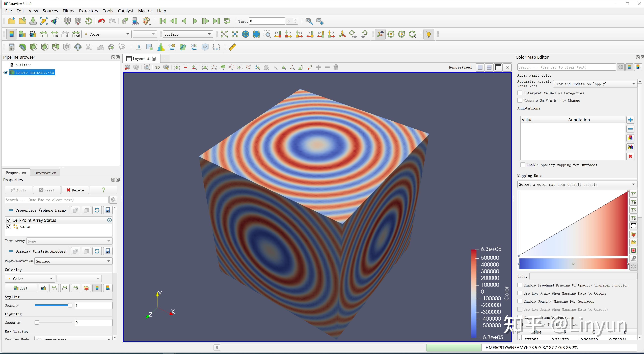Click the Delete button in Properties
The image size is (644, 354).
point(75,190)
